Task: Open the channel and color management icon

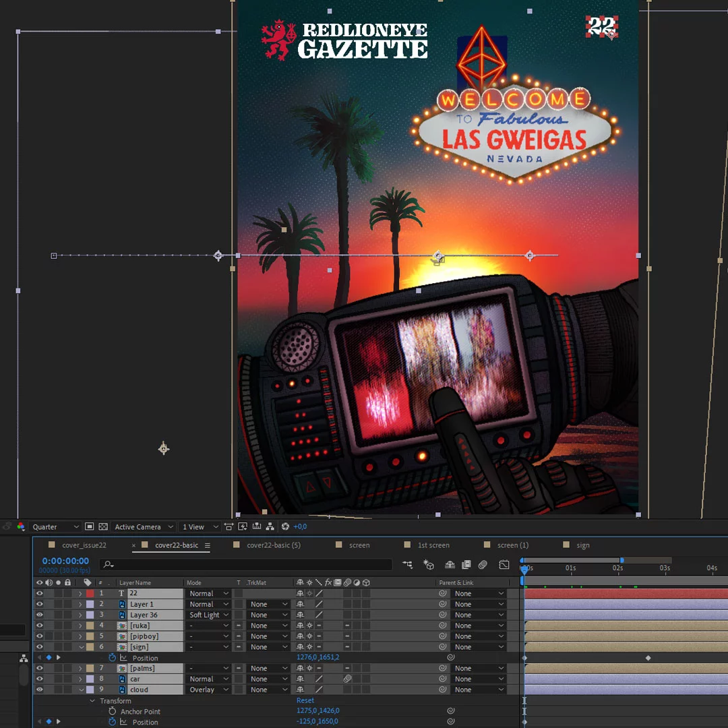Action: (20, 526)
